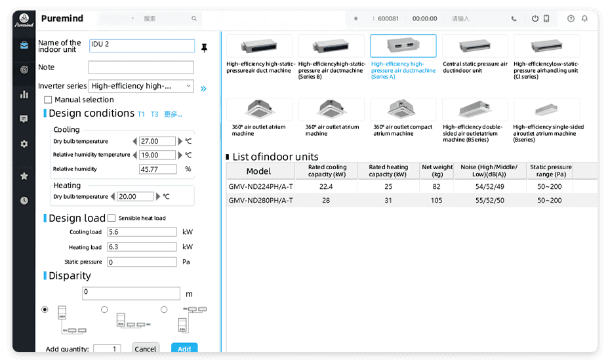Click the notification bell icon

click(x=584, y=19)
